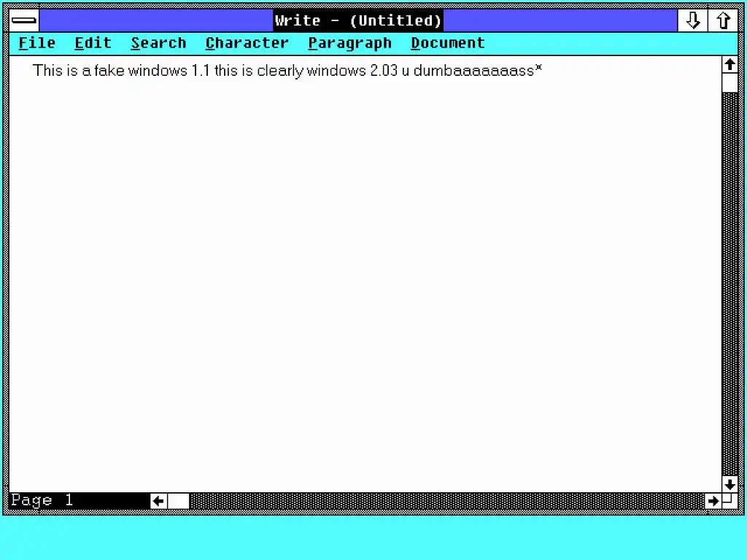
Task: Open the Character menu
Action: [x=247, y=43]
